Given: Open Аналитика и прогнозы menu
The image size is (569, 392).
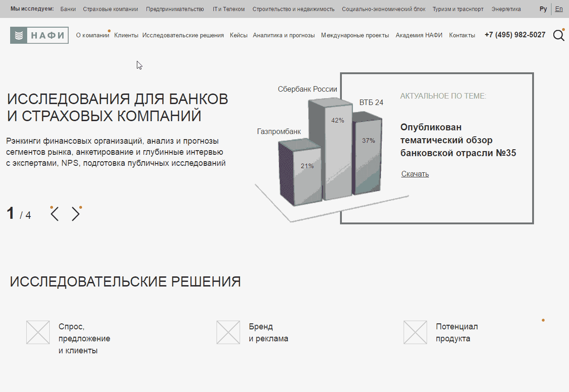Looking at the screenshot, I should [284, 35].
